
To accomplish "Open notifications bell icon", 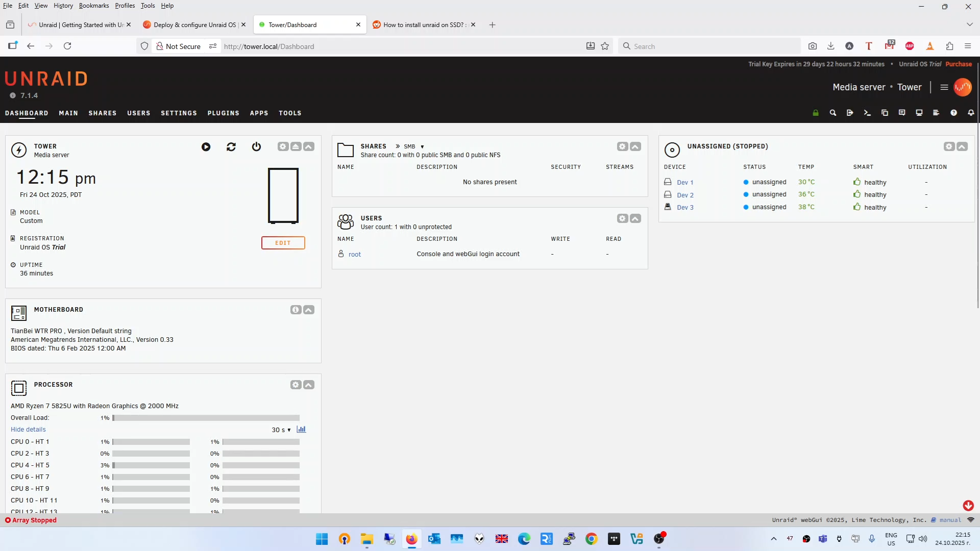I will click(971, 113).
